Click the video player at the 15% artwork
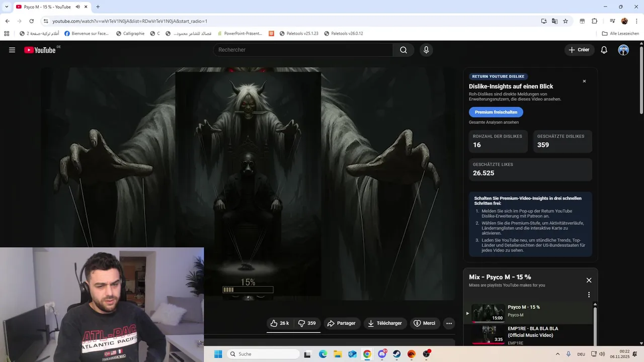The width and height of the screenshot is (644, 362). pos(248,184)
